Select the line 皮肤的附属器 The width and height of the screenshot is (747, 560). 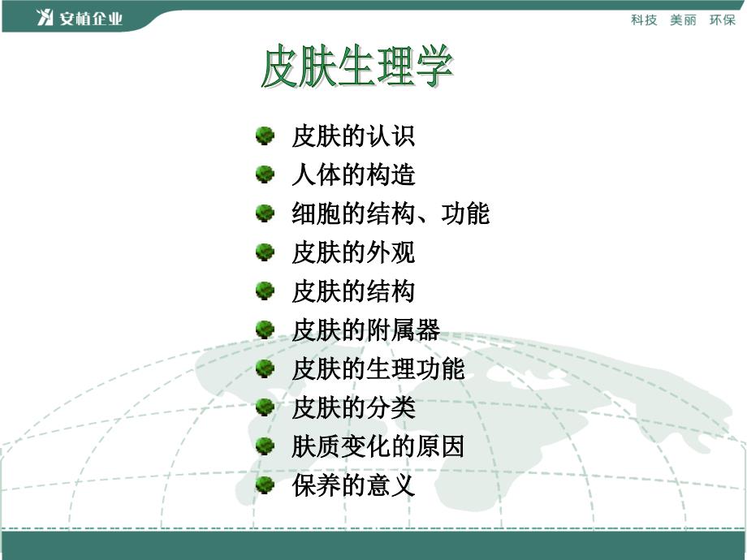pyautogui.click(x=365, y=330)
